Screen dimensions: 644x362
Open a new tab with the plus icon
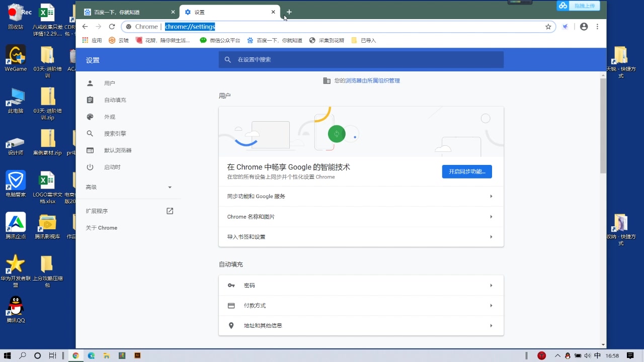(289, 12)
